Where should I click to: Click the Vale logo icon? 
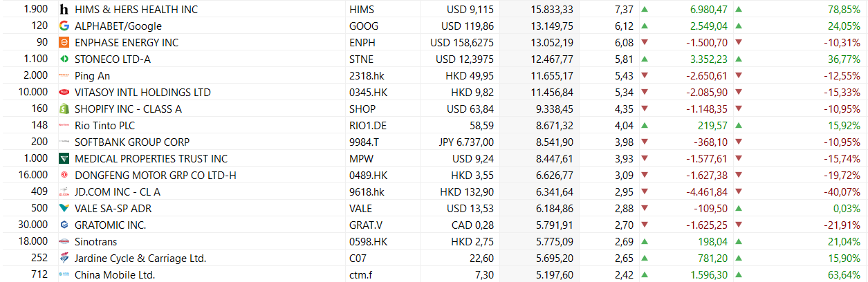[x=64, y=208]
